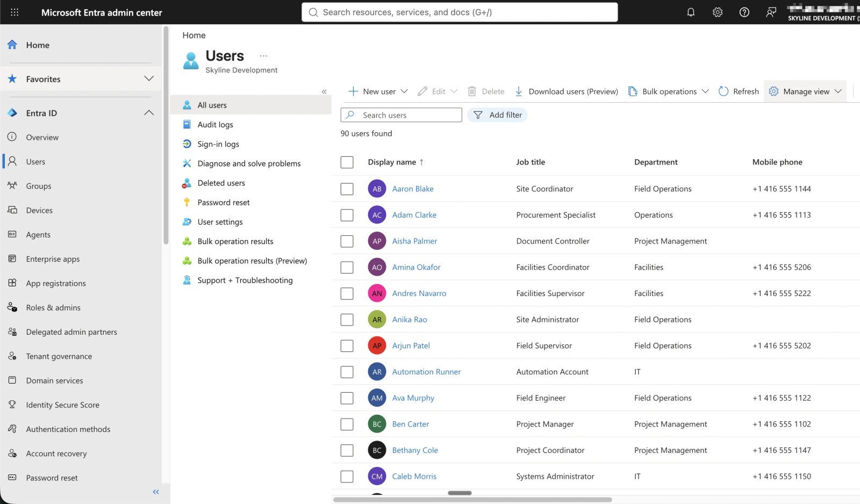Click the Home house icon in sidebar
860x504 pixels.
[12, 45]
